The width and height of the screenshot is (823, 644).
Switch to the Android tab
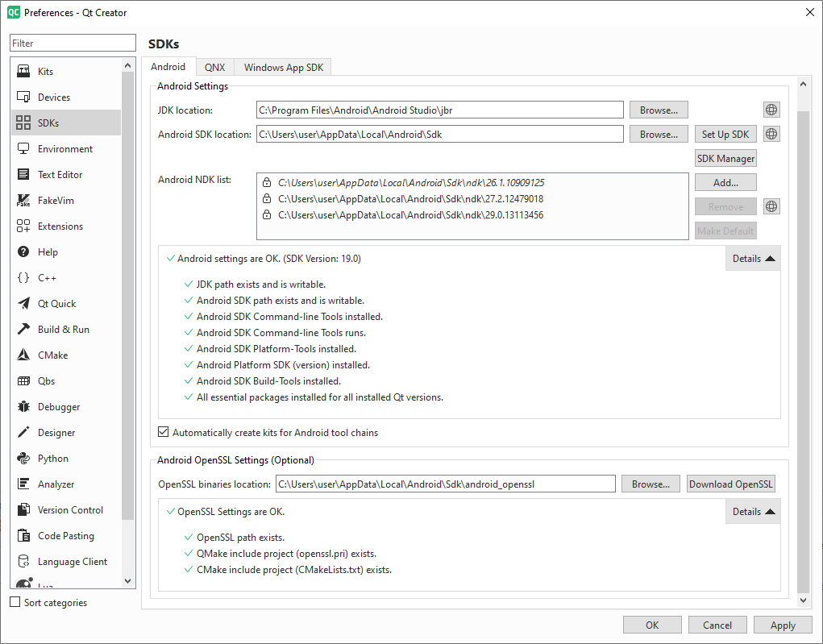[x=168, y=67]
